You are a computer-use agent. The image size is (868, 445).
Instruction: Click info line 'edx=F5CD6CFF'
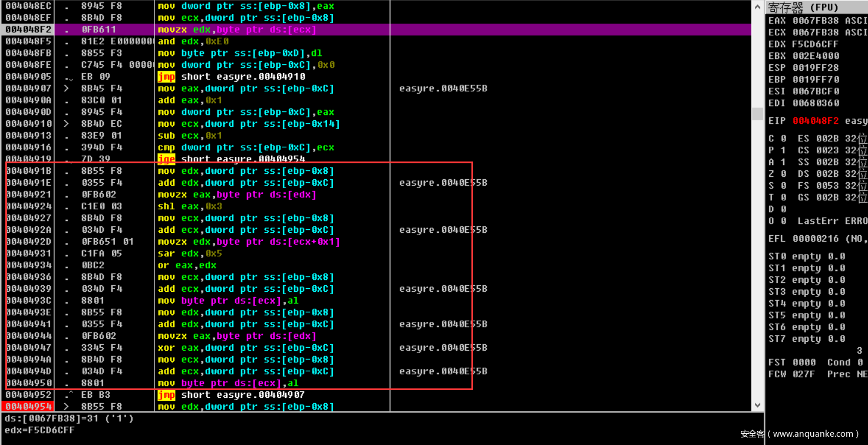[x=40, y=430]
